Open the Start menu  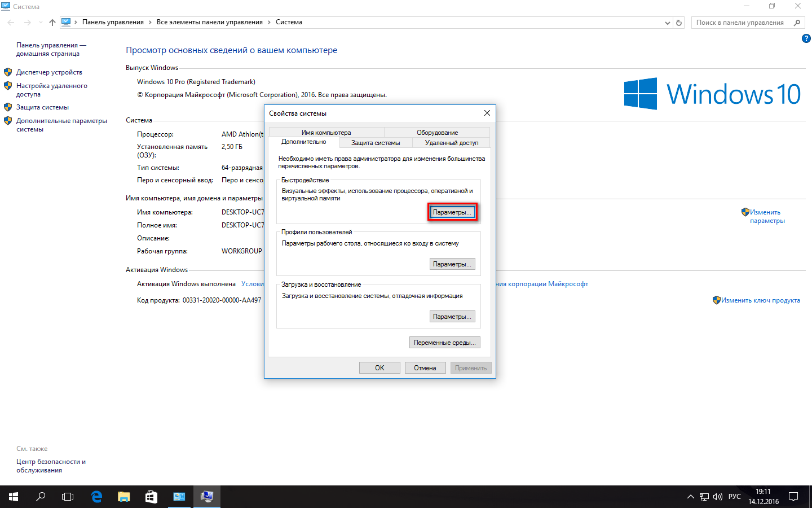point(14,497)
